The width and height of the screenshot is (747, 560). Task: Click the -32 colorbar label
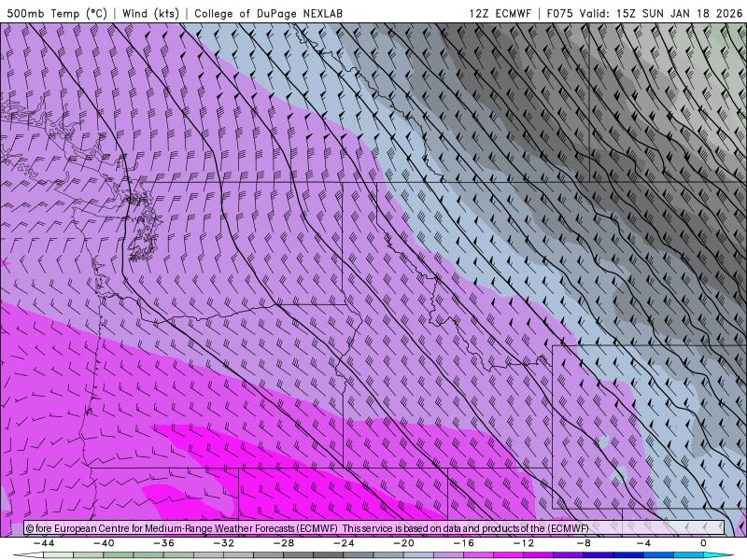[x=224, y=543]
